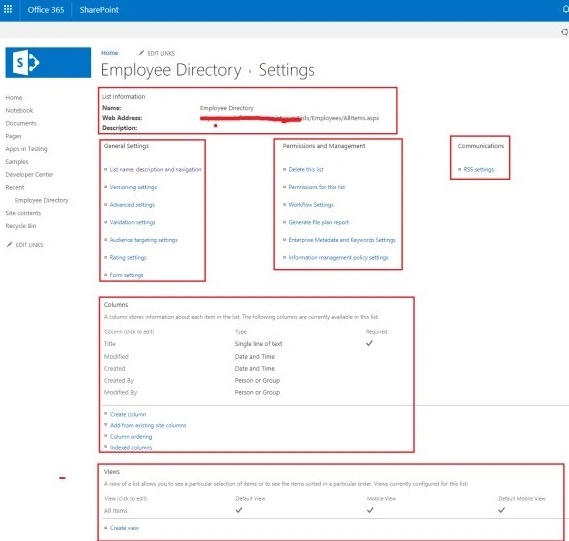
Task: Open Documents in the left navigation
Action: 21,123
